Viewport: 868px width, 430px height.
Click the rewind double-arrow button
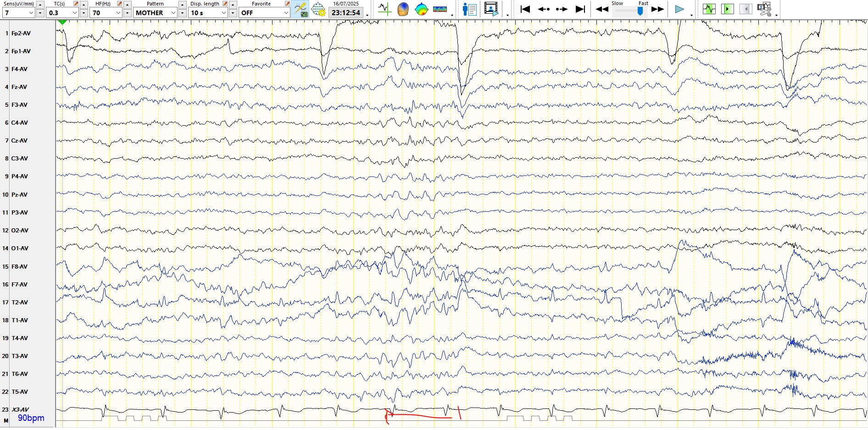(602, 9)
